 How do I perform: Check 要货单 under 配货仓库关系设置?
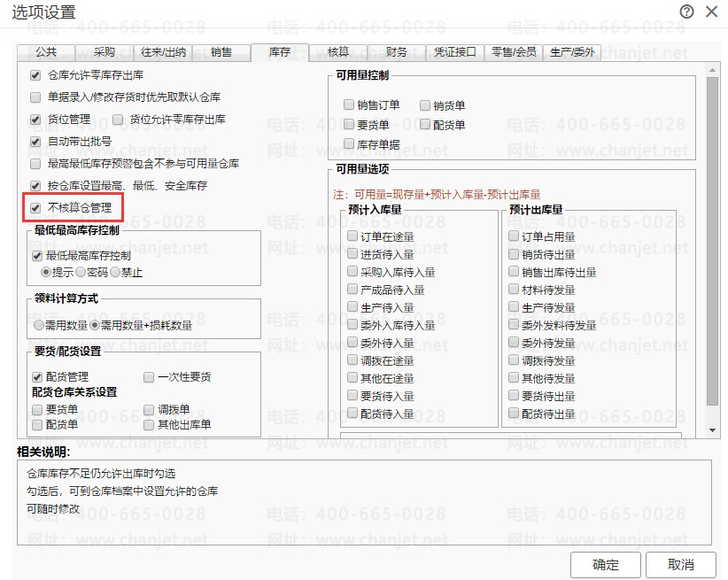coord(37,410)
